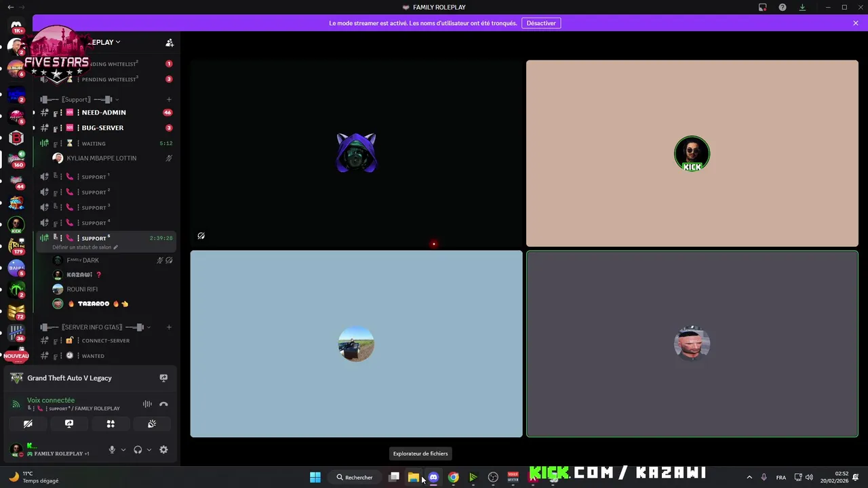Open noise suppression waveform settings
Image resolution: width=868 pixels, height=488 pixels.
tap(147, 404)
